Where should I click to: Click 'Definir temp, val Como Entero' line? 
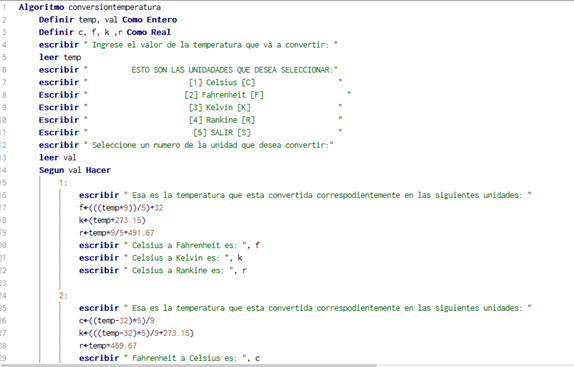click(x=108, y=20)
